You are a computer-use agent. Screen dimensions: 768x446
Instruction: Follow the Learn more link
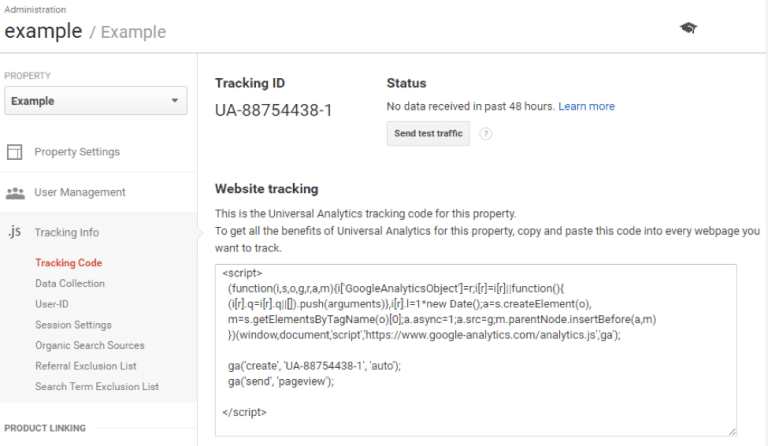(x=586, y=106)
